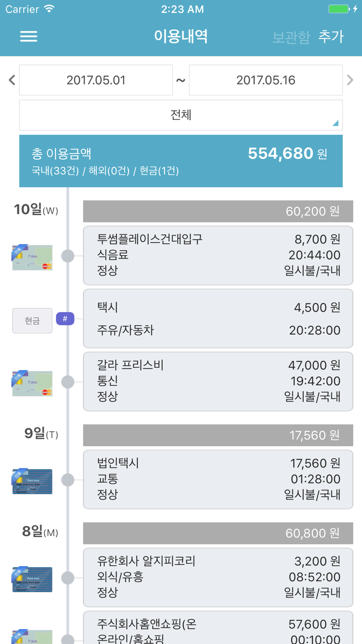Viewport: 362px width, 644px height.
Task: Open the 택시 4,500 원 transaction
Action: pyautogui.click(x=218, y=319)
